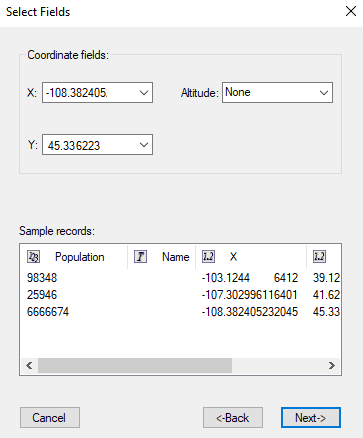Proceed with the Next-> button

point(311,417)
